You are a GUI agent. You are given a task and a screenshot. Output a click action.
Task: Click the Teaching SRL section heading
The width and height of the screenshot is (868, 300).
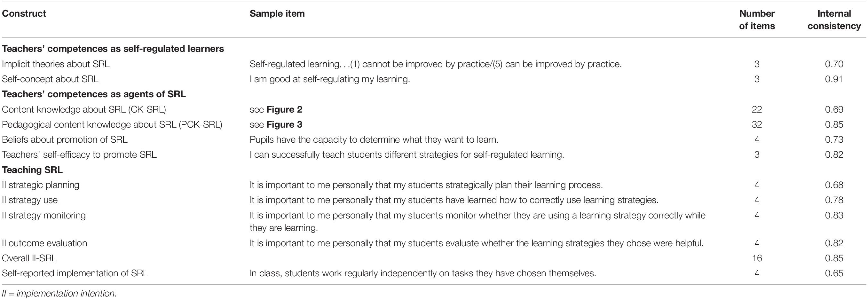(x=32, y=170)
